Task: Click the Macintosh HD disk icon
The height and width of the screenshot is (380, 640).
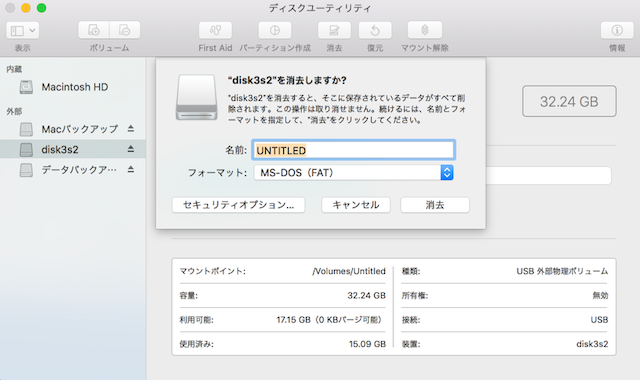Action: tap(26, 87)
